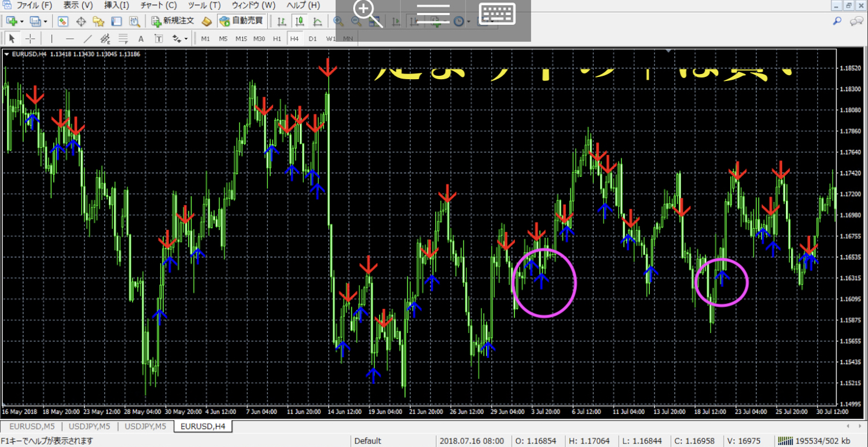Set timeframe to H1
The width and height of the screenshot is (868, 447).
point(277,39)
